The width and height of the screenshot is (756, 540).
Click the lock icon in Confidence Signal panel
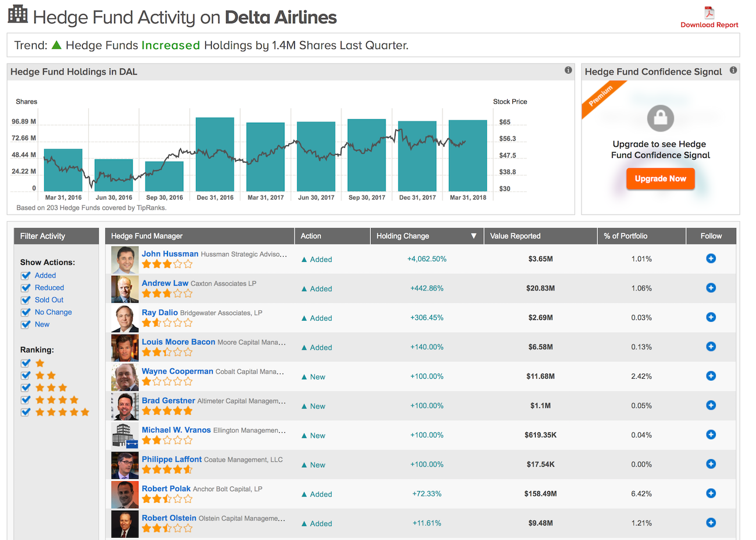(x=661, y=118)
